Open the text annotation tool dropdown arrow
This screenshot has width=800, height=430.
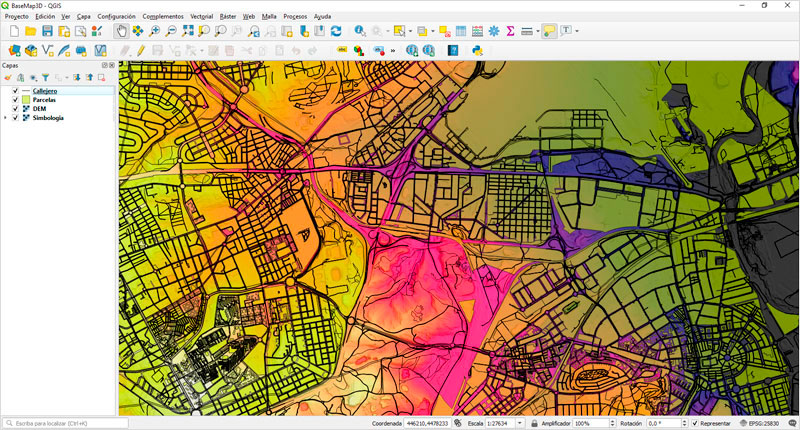[x=577, y=32]
